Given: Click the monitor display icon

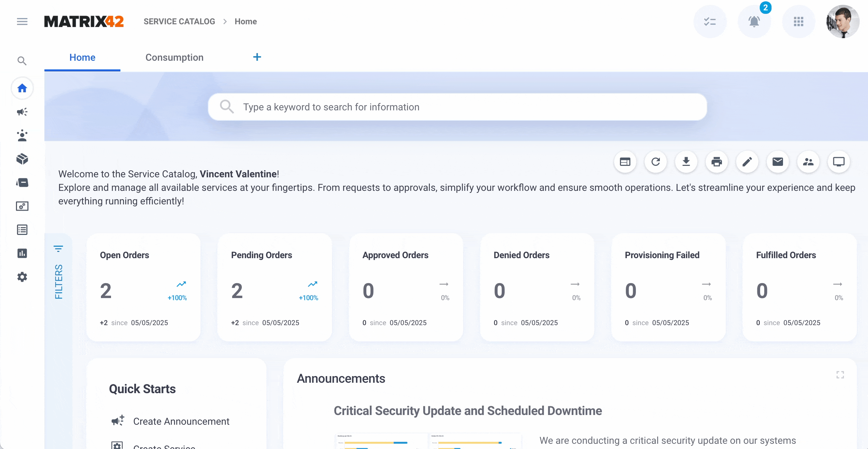Looking at the screenshot, I should point(839,162).
